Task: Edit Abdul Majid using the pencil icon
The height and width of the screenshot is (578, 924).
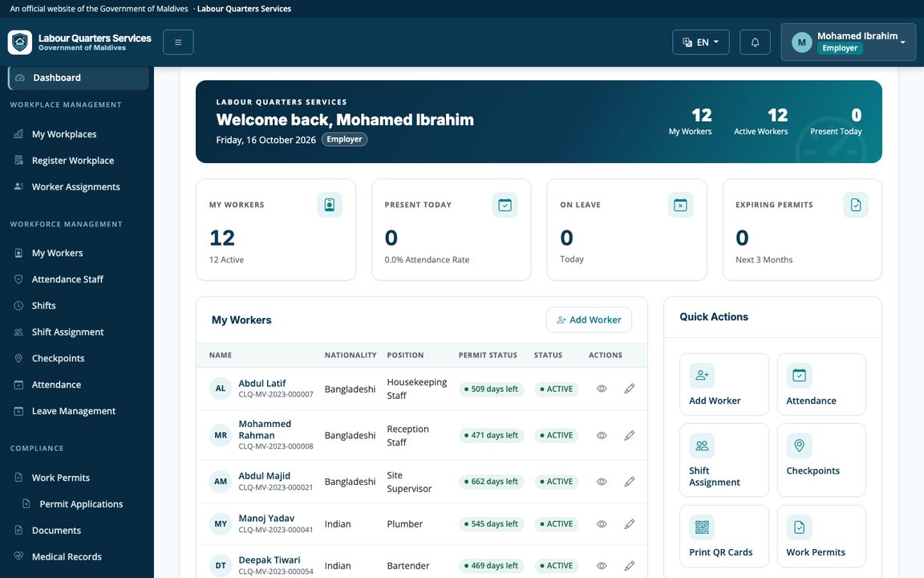Action: pos(630,482)
